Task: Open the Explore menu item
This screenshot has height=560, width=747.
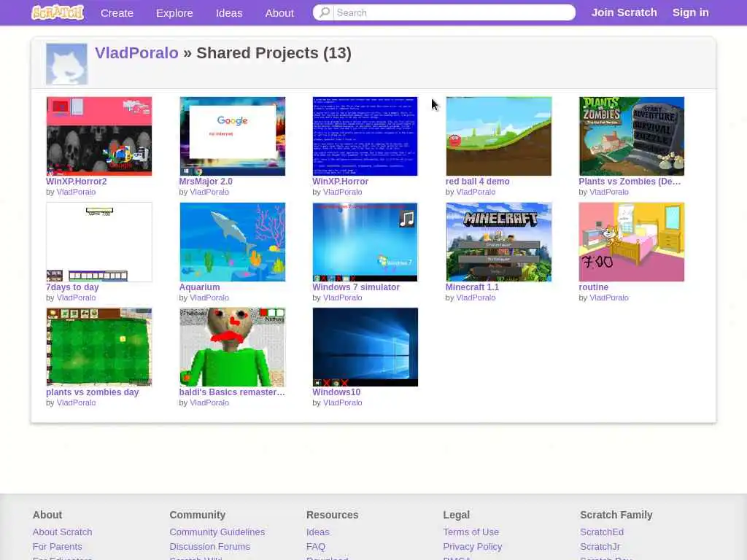Action: (x=174, y=13)
